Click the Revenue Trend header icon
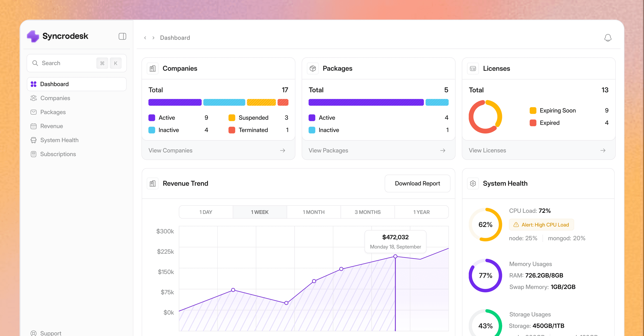644x336 pixels. click(x=152, y=183)
